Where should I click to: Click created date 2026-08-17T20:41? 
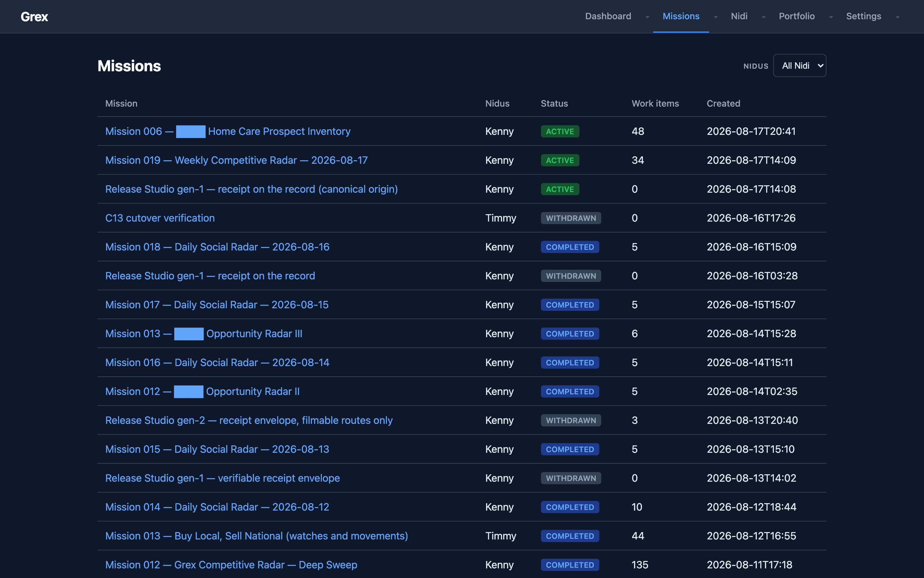point(751,131)
